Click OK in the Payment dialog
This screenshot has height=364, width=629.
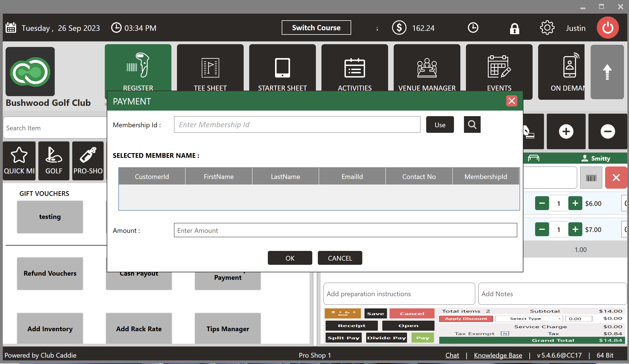click(290, 258)
